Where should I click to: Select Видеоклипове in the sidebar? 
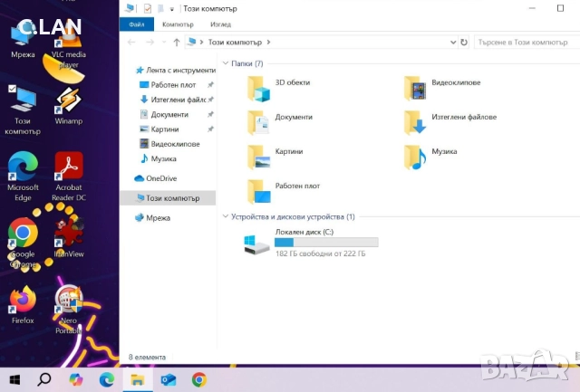tap(169, 144)
